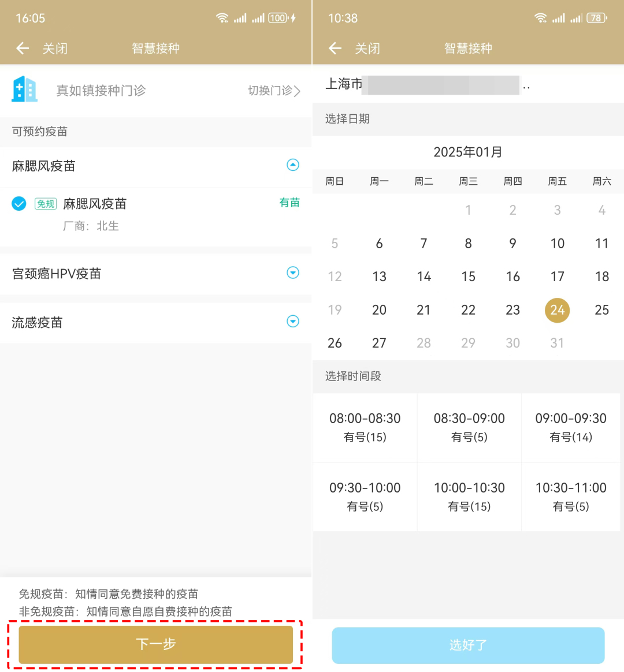Tap the back arrow on right screen
Viewport: 624px width, 672px height.
click(335, 48)
